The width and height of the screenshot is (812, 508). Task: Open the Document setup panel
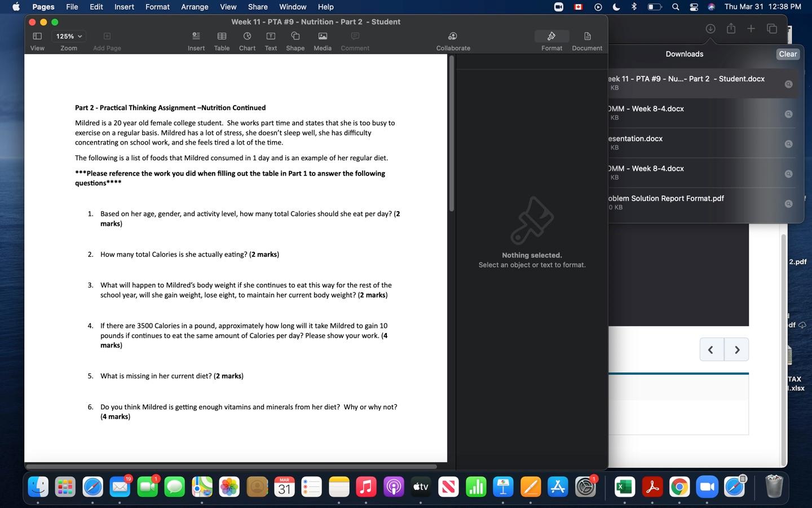586,40
